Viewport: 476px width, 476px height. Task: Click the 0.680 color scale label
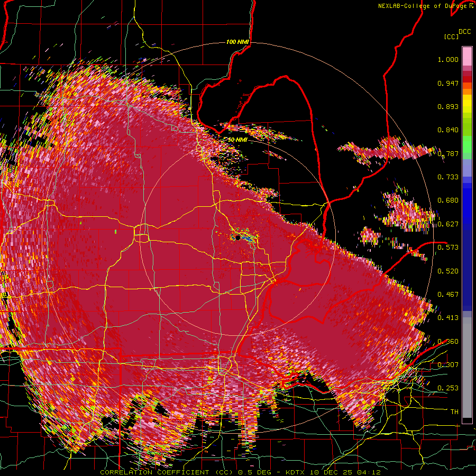[x=448, y=200]
